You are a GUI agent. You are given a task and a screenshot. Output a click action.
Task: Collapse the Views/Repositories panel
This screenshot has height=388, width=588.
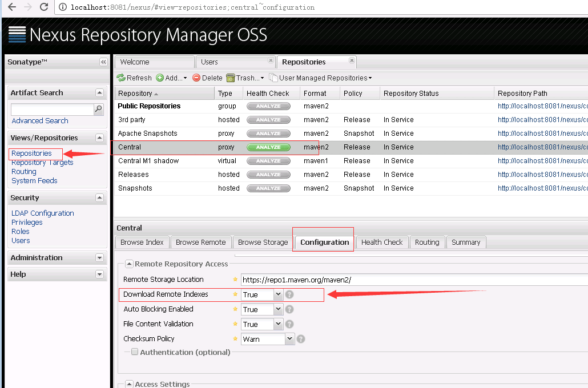99,138
